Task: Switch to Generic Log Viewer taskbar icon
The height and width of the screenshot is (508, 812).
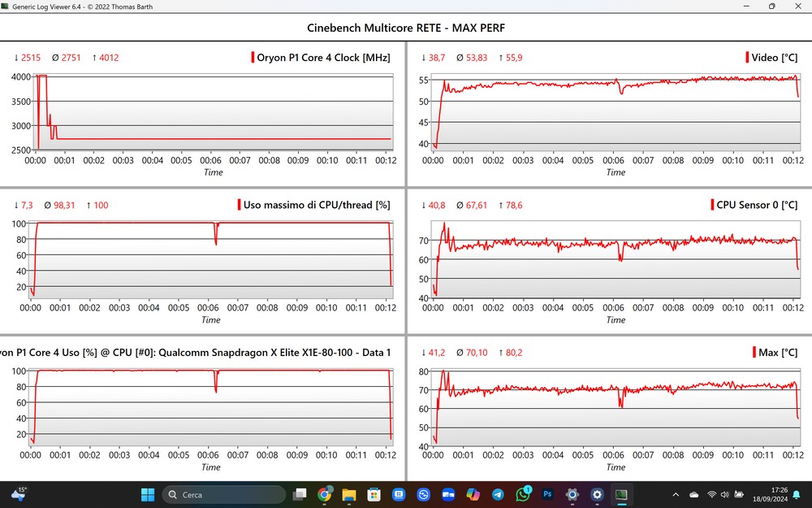Action: pyautogui.click(x=622, y=494)
